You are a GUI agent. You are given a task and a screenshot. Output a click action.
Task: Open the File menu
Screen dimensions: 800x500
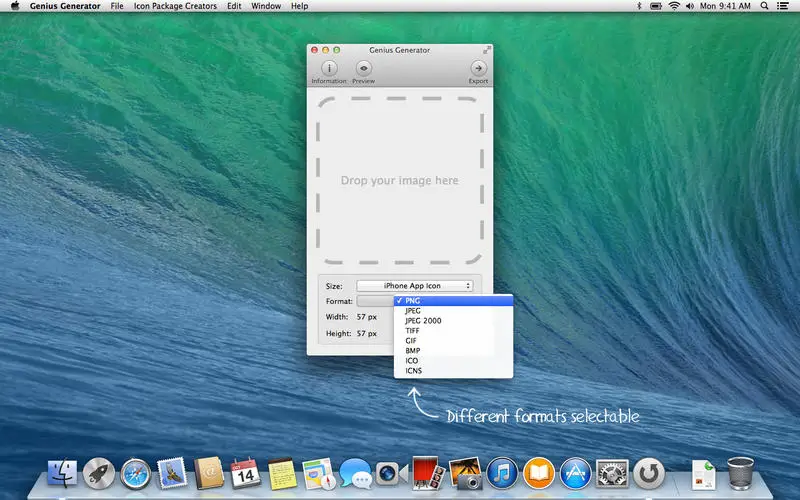pos(117,6)
